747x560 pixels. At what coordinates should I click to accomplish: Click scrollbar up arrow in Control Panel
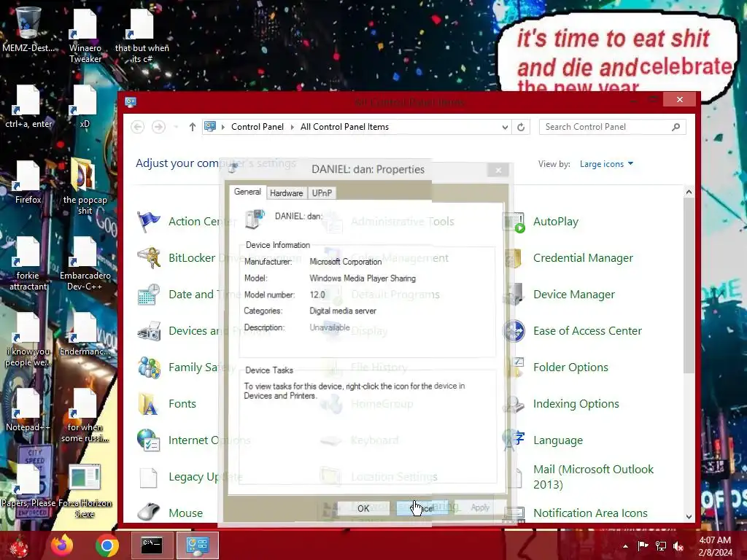(x=689, y=192)
